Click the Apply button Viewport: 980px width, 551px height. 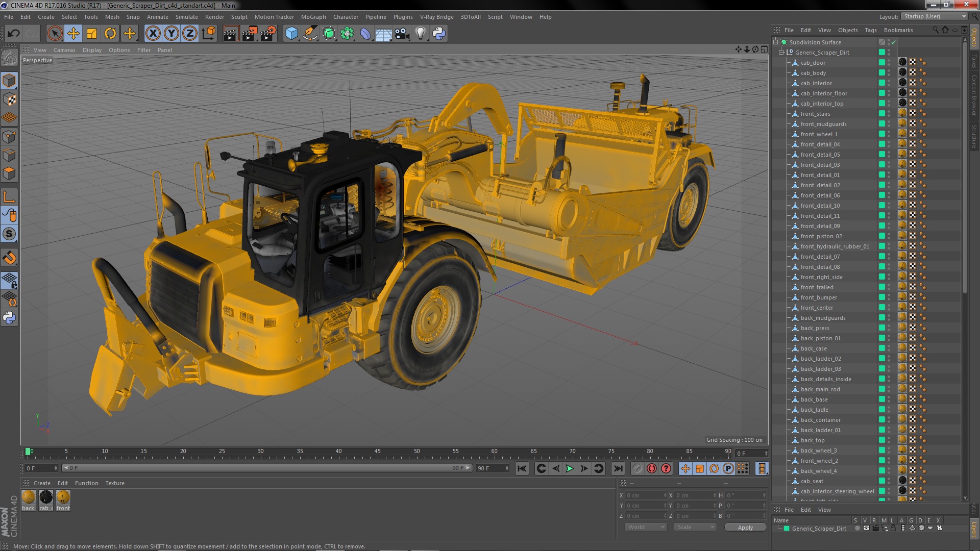point(745,528)
